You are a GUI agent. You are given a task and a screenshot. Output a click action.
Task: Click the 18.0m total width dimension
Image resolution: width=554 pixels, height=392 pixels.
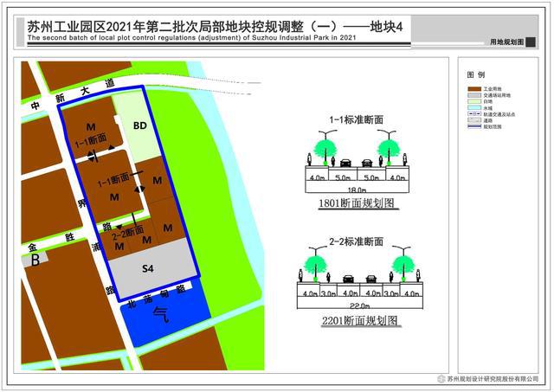[357, 190]
